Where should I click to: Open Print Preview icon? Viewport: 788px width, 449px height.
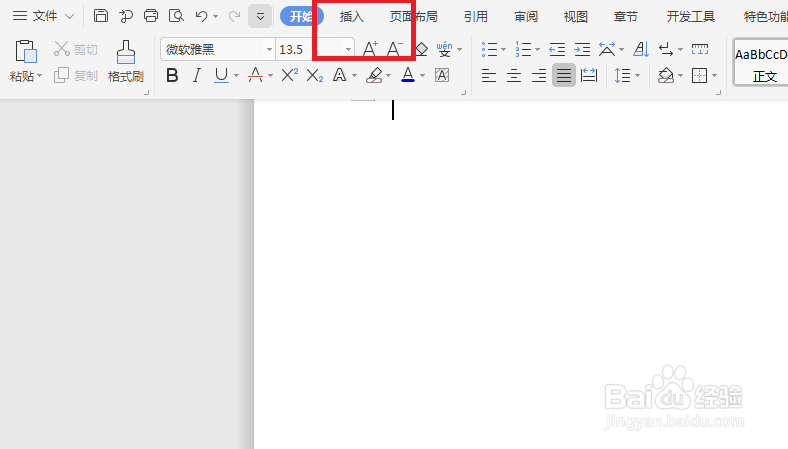click(176, 16)
